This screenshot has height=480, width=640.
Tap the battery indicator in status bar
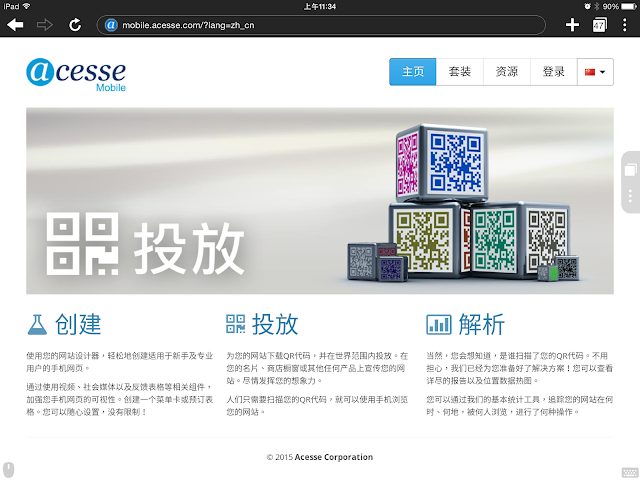629,7
